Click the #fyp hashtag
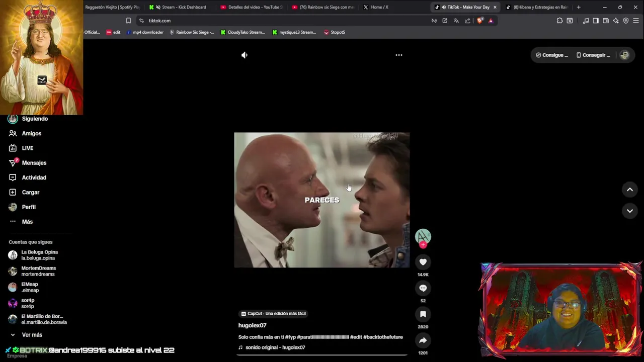The image size is (644, 362). (x=290, y=337)
